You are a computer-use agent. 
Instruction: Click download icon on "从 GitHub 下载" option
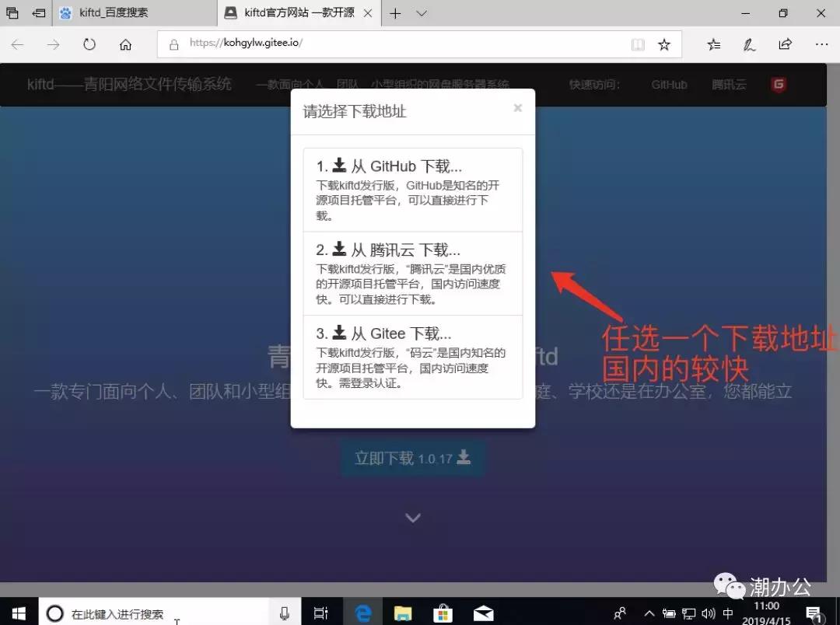(x=340, y=164)
